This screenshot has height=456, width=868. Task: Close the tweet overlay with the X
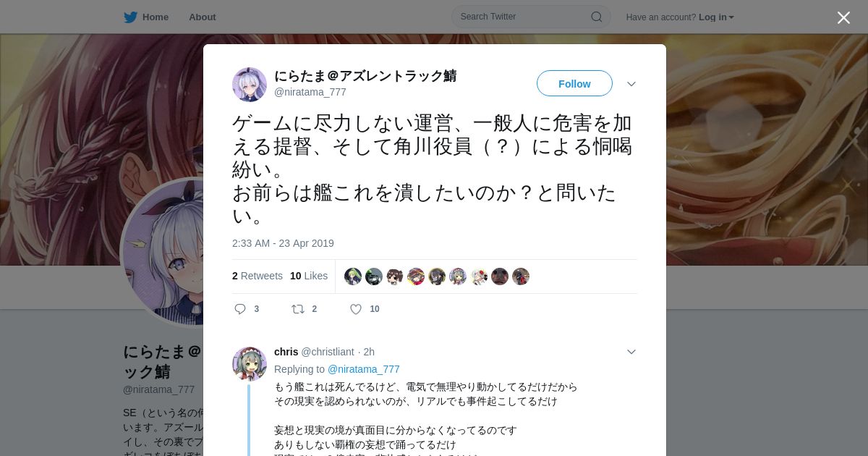pyautogui.click(x=843, y=17)
